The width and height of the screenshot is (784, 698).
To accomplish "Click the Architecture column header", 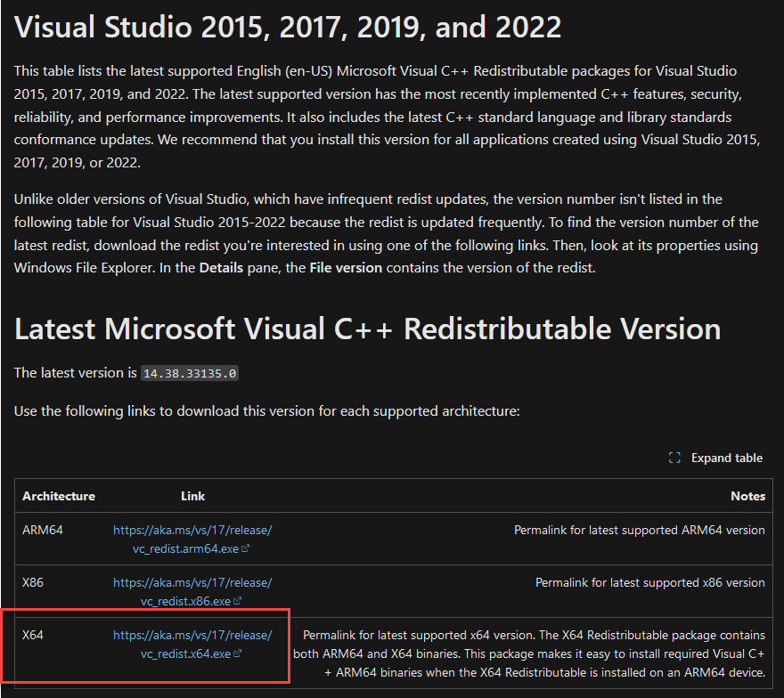I will [59, 496].
